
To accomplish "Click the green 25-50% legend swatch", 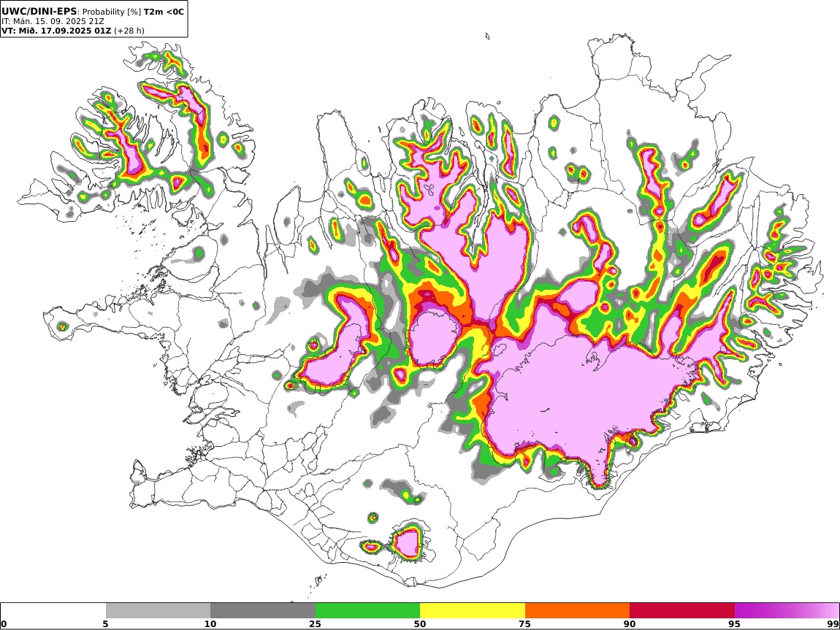I will click(x=367, y=610).
